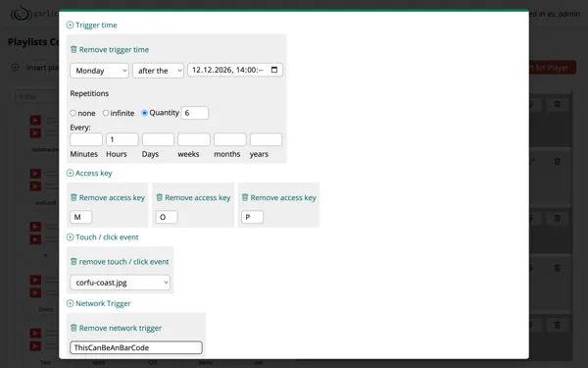Open the 'after the' condition dropdown
This screenshot has width=588, height=368.
(158, 71)
